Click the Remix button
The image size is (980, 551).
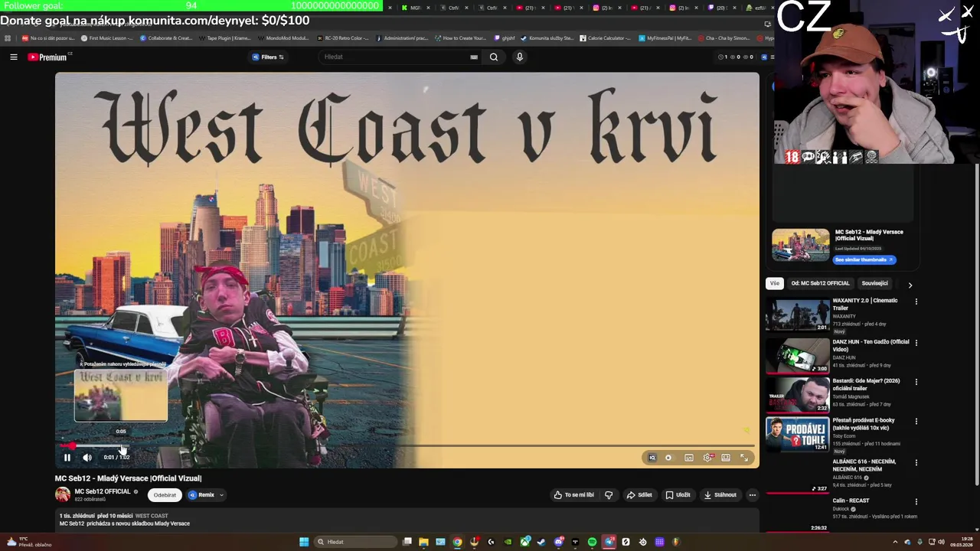(x=202, y=495)
